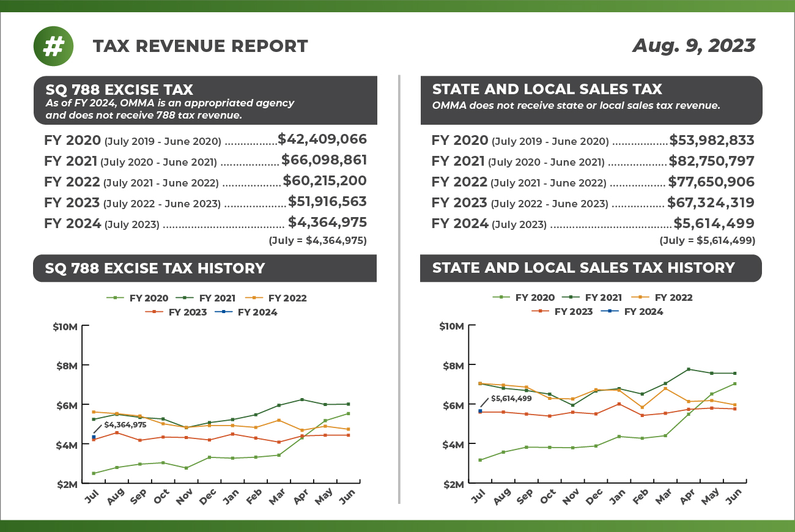
Task: Click $4,364,975 callout label on excise chart
Action: click(x=125, y=424)
